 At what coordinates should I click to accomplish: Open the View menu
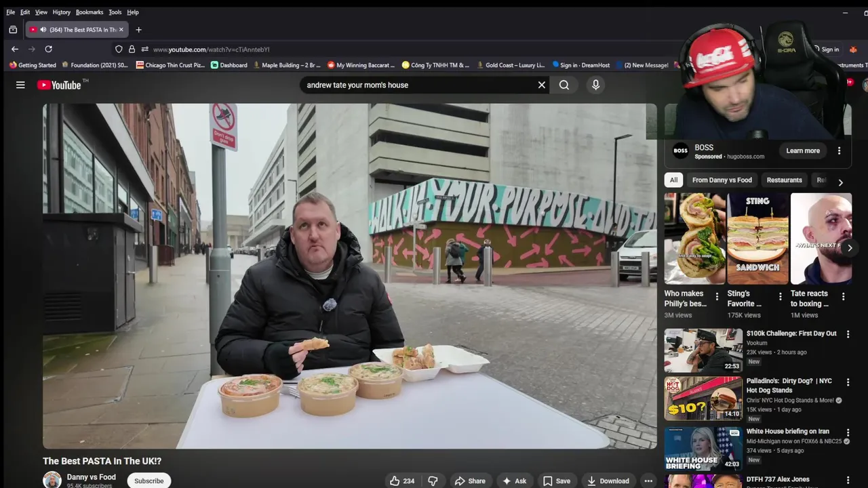(x=41, y=12)
